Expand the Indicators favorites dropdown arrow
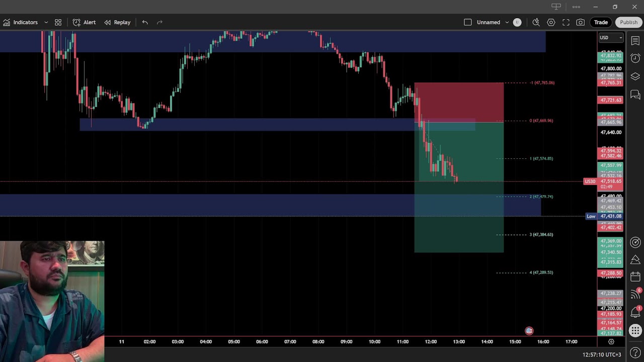The image size is (644, 362). pyautogui.click(x=46, y=22)
